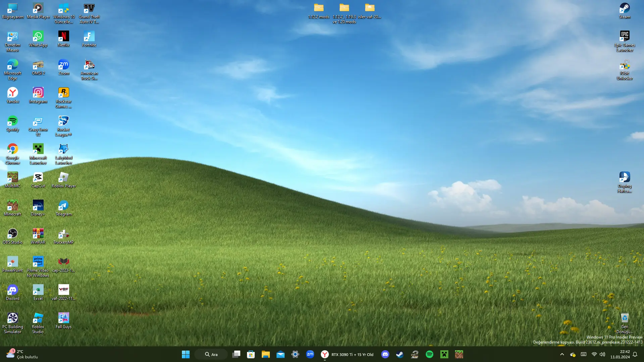Open Mail app from the taskbar
Viewport: 644px width, 362px height.
click(281, 354)
